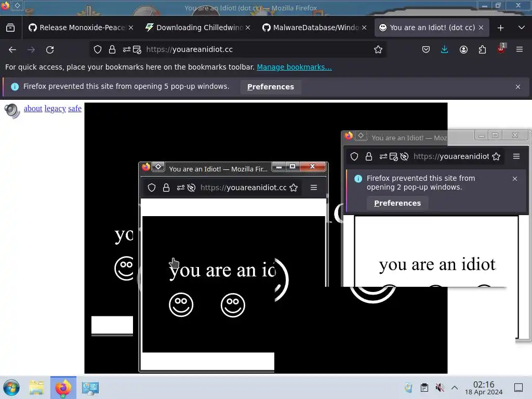Open the extensions puzzle icon
The height and width of the screenshot is (399, 532).
482,49
